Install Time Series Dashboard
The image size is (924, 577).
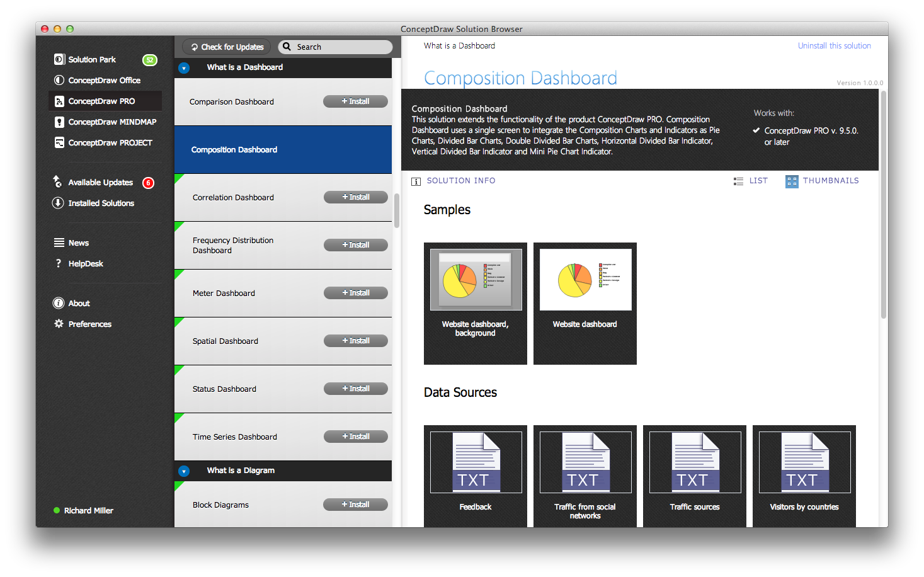pyautogui.click(x=356, y=437)
